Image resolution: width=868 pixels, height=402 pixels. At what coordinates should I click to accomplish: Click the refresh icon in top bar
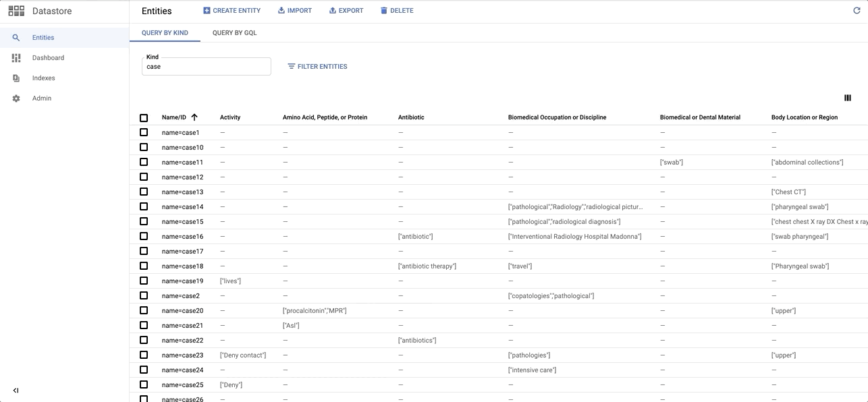point(857,11)
